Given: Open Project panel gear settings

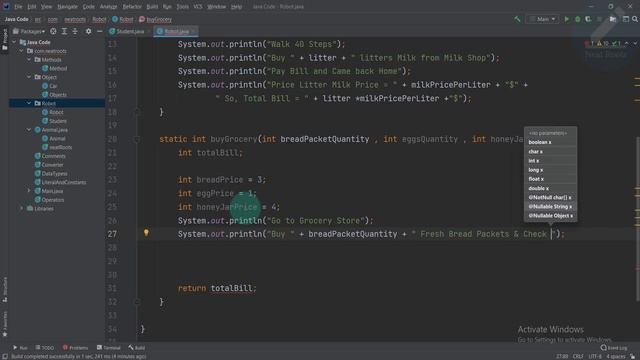Looking at the screenshot, I should (x=88, y=31).
